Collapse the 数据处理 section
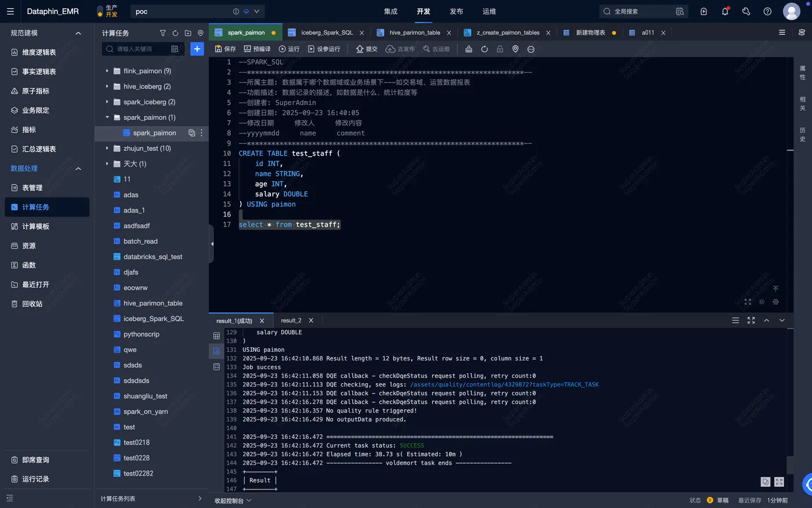 tap(78, 168)
